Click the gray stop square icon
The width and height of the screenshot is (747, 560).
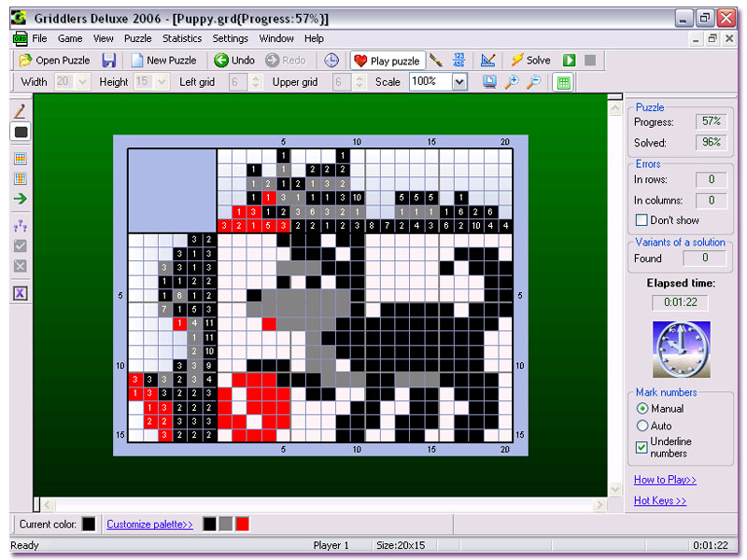pyautogui.click(x=590, y=61)
